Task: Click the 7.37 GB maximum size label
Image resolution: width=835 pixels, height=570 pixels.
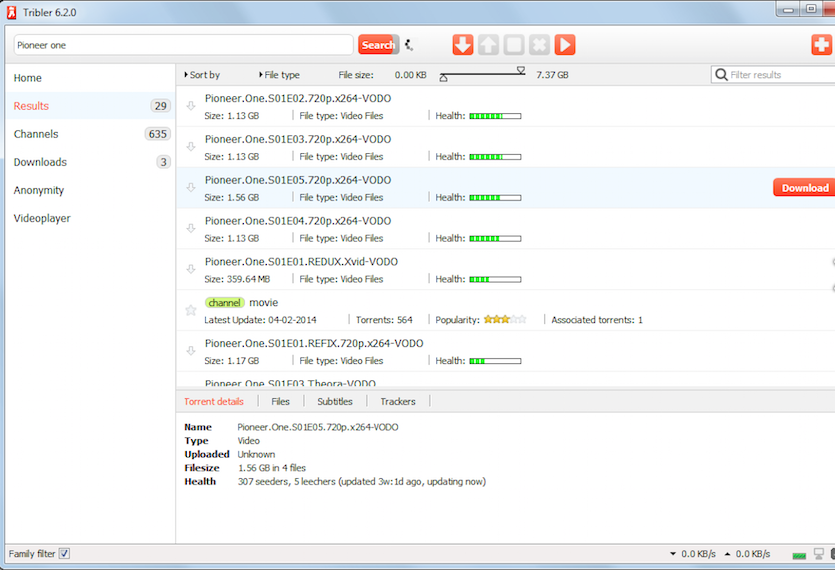Action: (552, 75)
